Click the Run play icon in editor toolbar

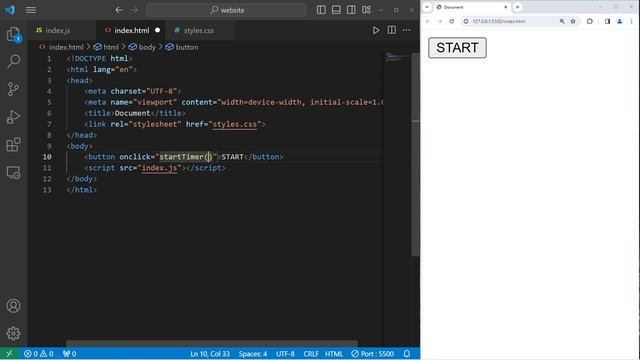pyautogui.click(x=376, y=30)
